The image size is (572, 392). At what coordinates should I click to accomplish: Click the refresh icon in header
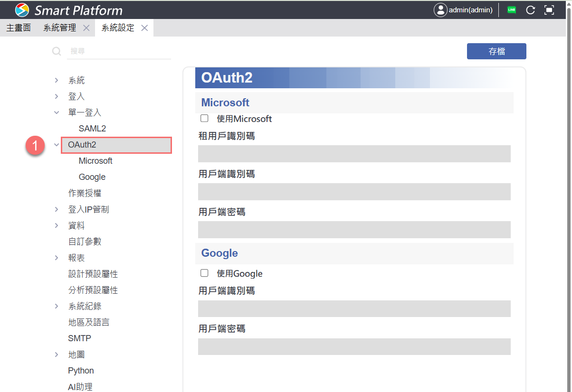pos(531,10)
